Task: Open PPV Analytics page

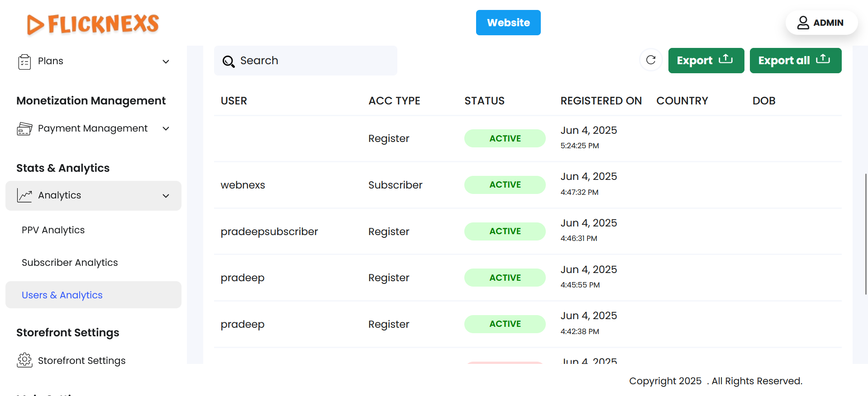Action: click(53, 230)
